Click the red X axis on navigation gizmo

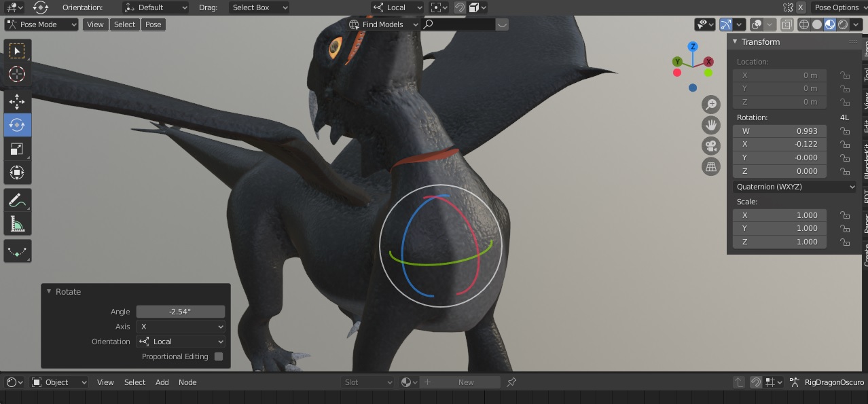[708, 62]
